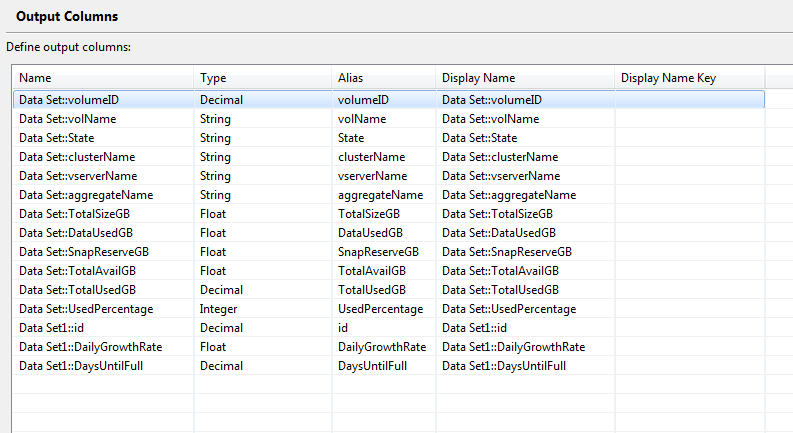Select the Data Set::DataUsedGB row
The width and height of the screenshot is (793, 433).
pos(388,233)
